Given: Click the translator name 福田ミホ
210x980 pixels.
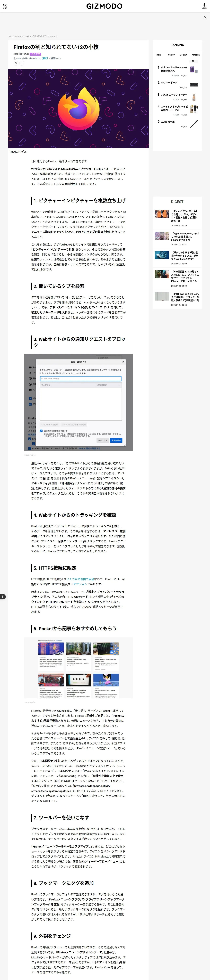Looking at the screenshot, I should pyautogui.click(x=55, y=59).
